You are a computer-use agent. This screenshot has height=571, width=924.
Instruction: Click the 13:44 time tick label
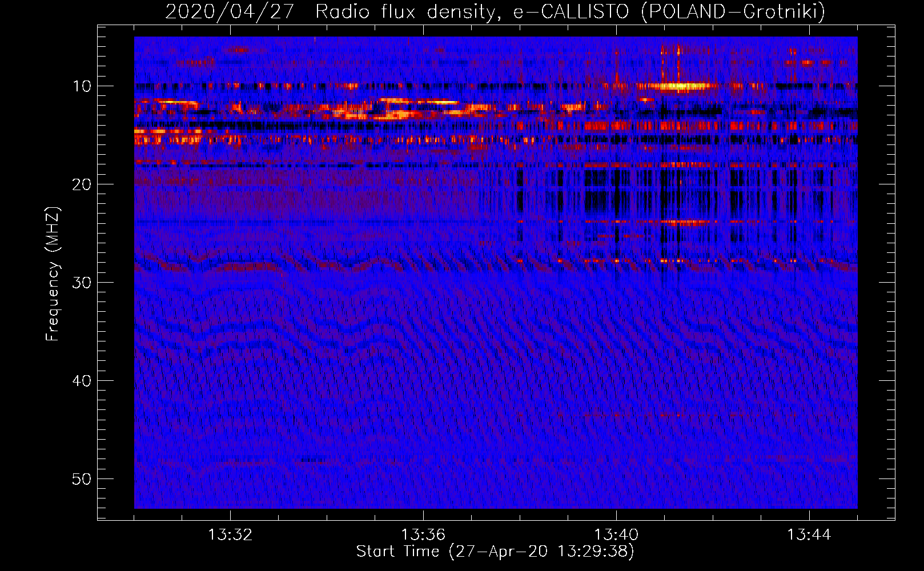point(809,535)
